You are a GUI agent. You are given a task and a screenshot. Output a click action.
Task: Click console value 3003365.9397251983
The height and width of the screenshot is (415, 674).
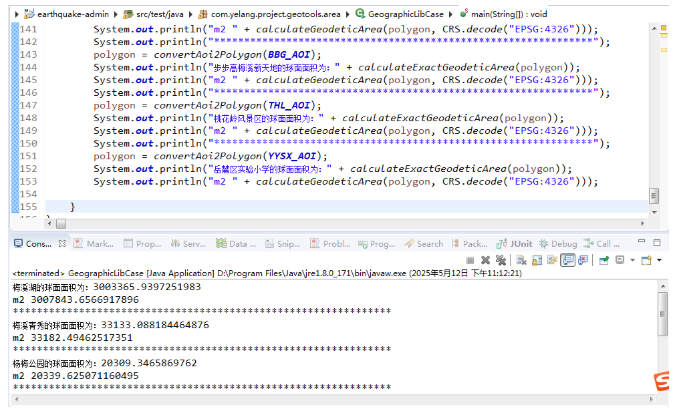click(147, 287)
